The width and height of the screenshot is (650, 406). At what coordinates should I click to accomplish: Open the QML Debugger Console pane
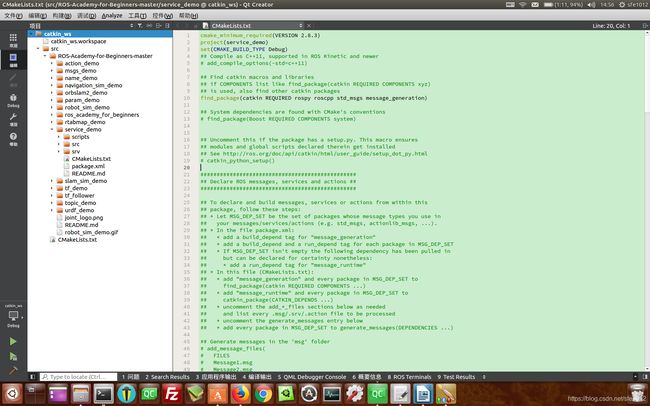pos(312,377)
